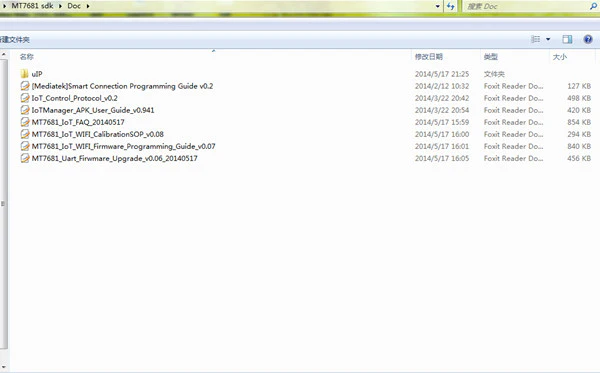600x373 pixels.
Task: Click the navigation pane scrollbar up arrow
Action: pyautogui.click(x=4, y=55)
